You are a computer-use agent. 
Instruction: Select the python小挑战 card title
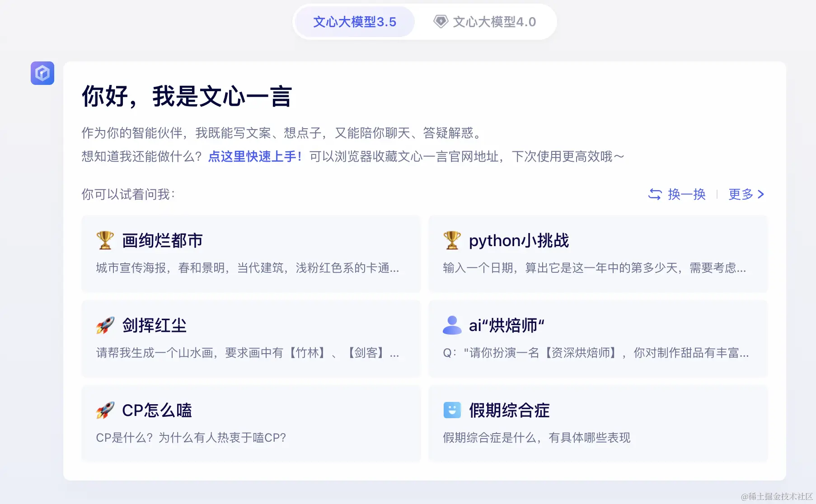pos(519,241)
